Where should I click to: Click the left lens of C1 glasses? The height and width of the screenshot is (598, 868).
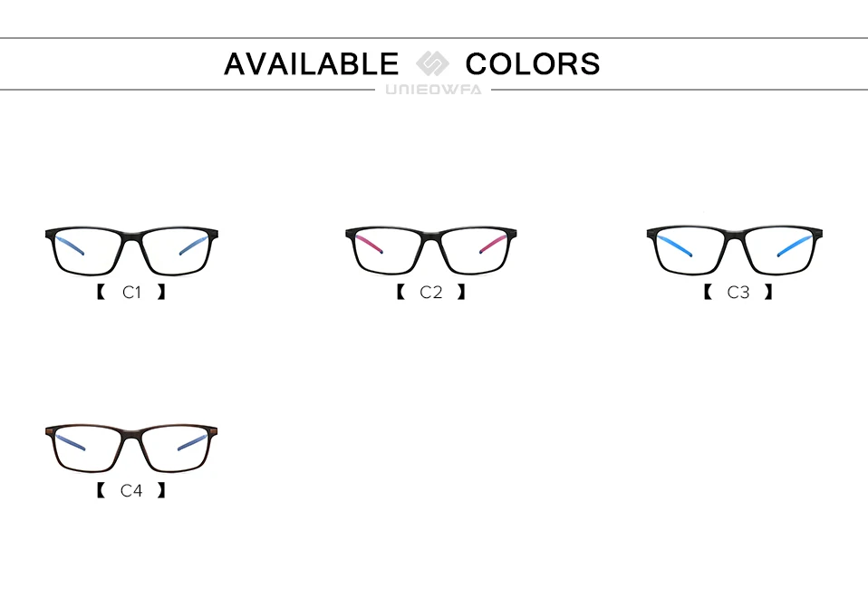88,252
